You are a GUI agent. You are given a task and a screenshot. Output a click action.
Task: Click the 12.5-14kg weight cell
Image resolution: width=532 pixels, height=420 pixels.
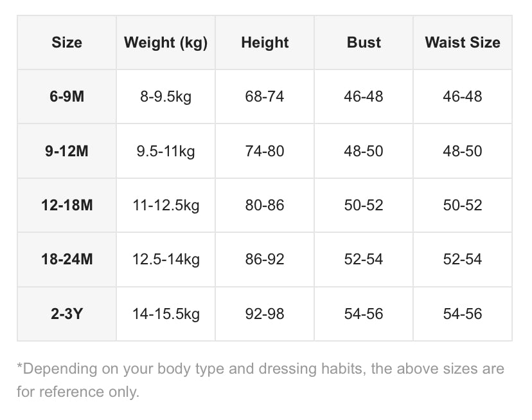tap(166, 259)
